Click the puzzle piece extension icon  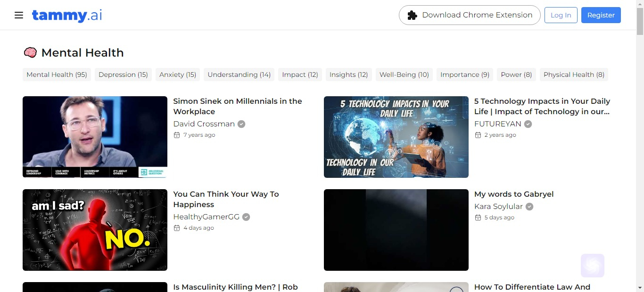pyautogui.click(x=412, y=15)
